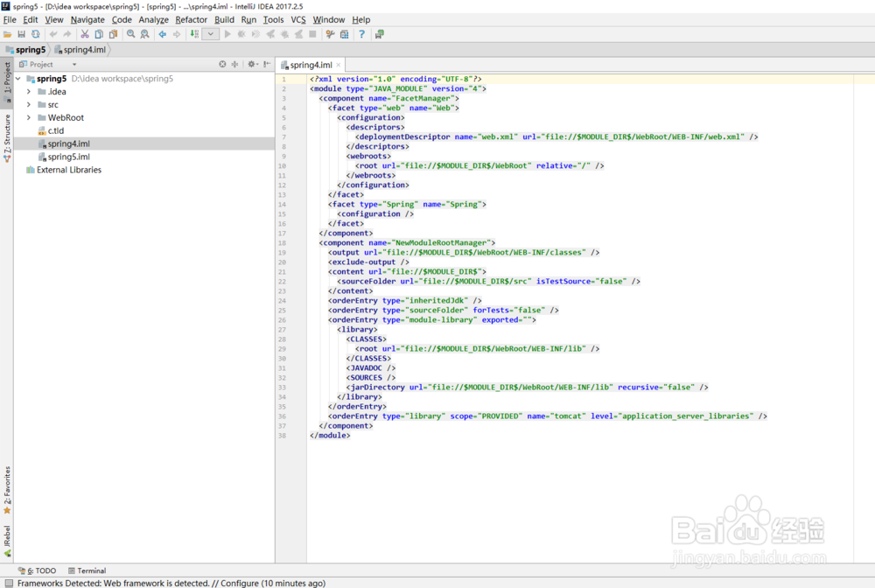Toggle the 2: Favorites side tool button

point(7,490)
